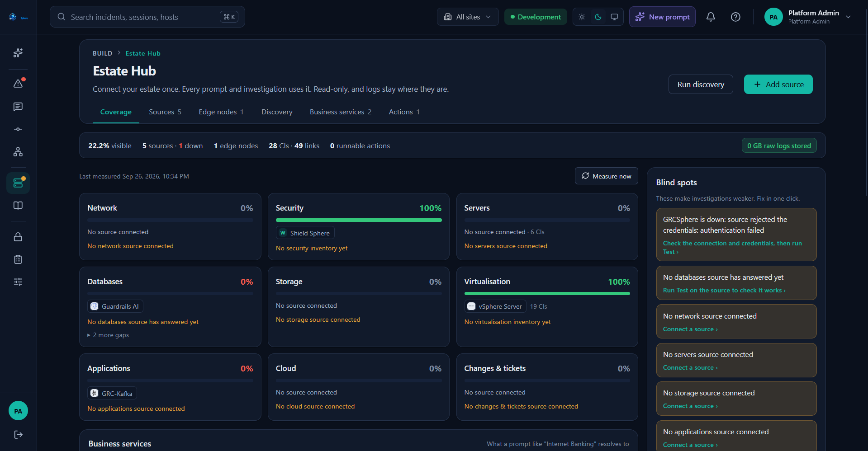
Task: Switch to the Sources tab
Action: 165,112
